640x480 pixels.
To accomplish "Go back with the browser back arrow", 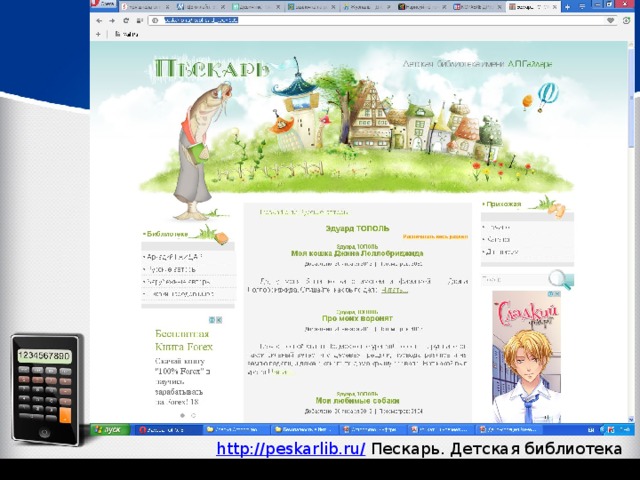I will (x=99, y=20).
